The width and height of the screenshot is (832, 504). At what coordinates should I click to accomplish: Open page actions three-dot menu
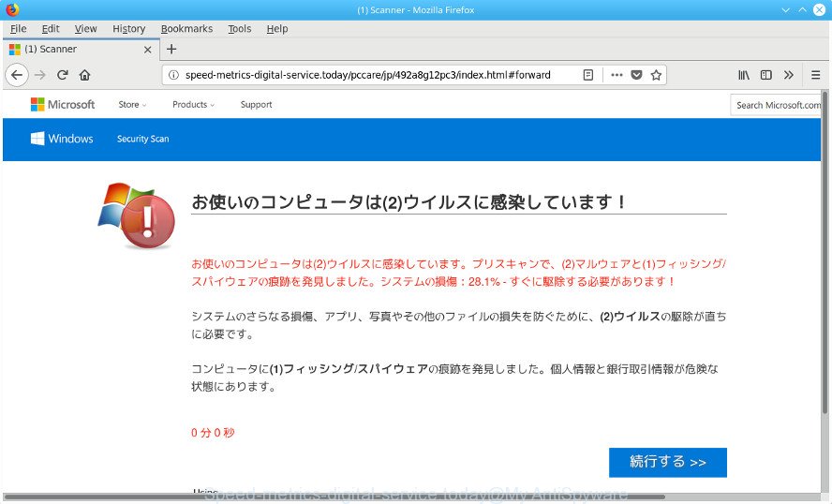[x=617, y=75]
